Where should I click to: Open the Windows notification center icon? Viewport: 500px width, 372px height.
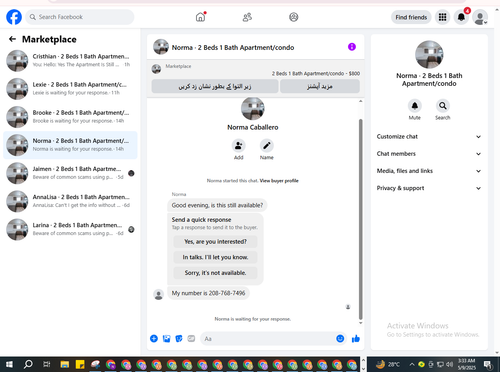click(488, 364)
